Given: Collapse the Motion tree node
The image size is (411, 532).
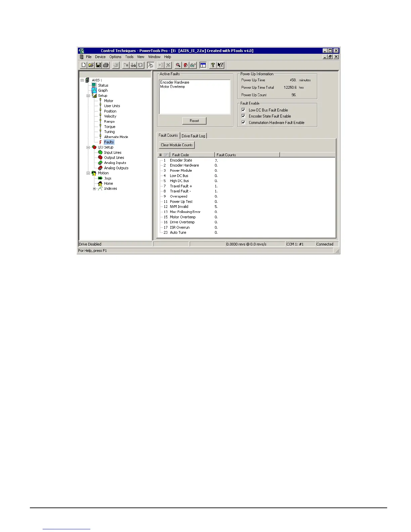Looking at the screenshot, I should tap(88, 173).
